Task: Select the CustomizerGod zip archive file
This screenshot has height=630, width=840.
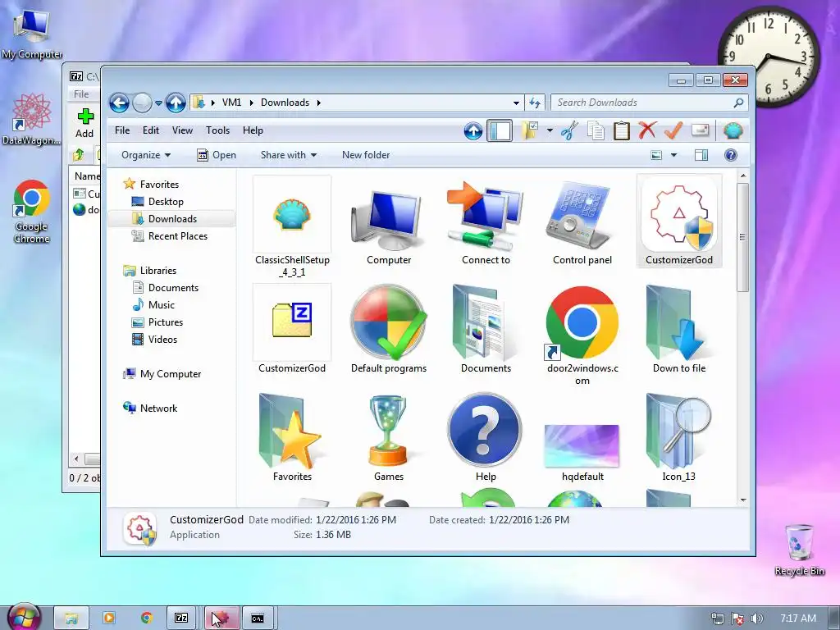Action: (292, 329)
